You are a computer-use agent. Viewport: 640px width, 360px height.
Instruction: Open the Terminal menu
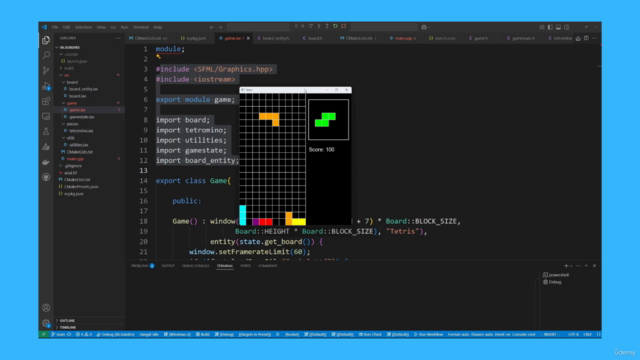[x=141, y=27]
